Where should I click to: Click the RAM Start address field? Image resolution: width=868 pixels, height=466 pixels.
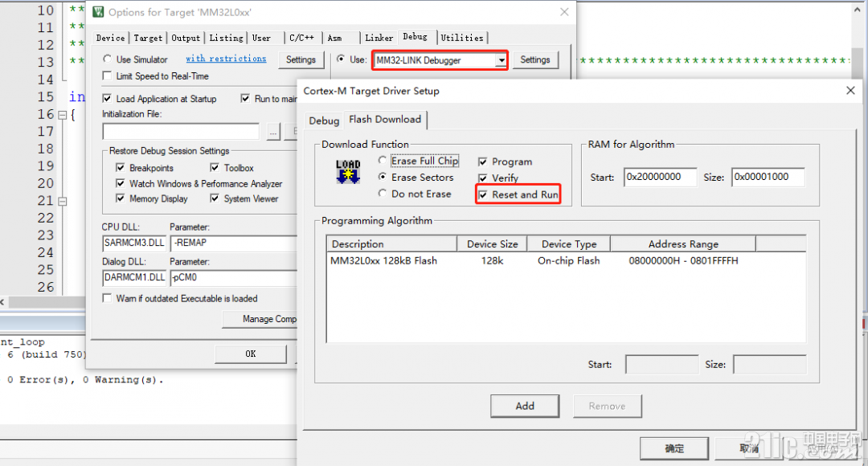pos(661,177)
